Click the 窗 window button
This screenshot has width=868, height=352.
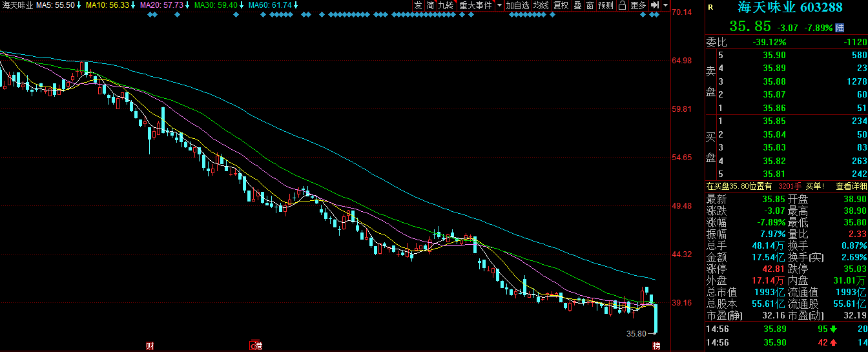point(590,5)
